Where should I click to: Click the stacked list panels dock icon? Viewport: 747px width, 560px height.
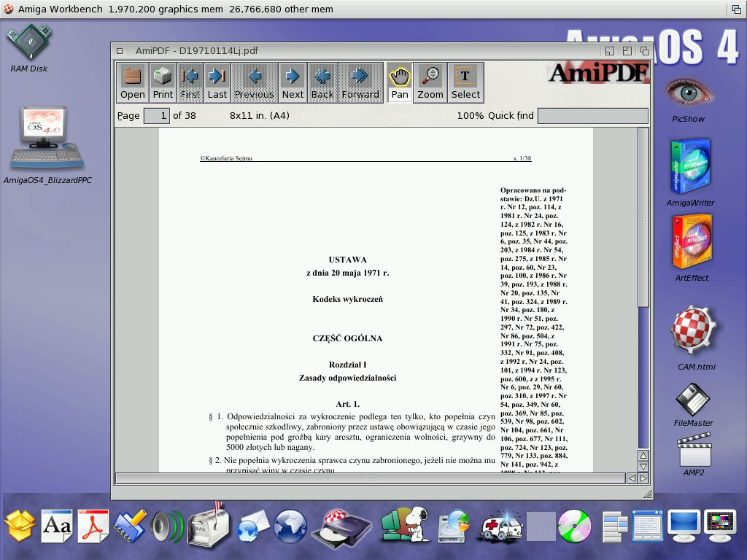coord(614,526)
